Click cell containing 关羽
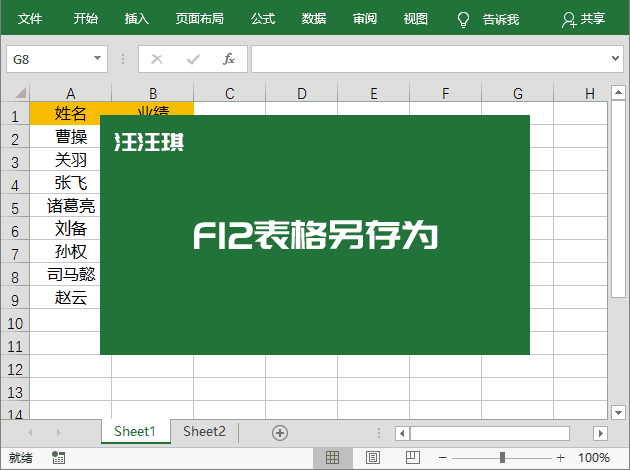 (x=65, y=160)
